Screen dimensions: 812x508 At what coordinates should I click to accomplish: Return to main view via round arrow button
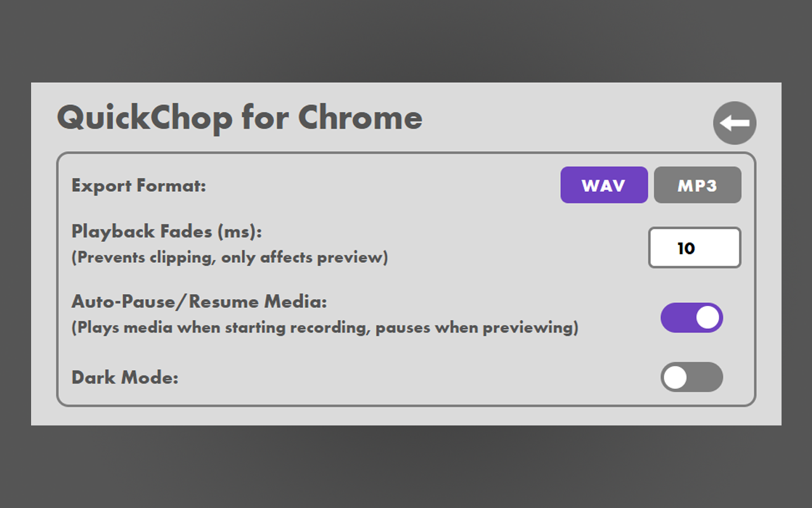click(735, 123)
